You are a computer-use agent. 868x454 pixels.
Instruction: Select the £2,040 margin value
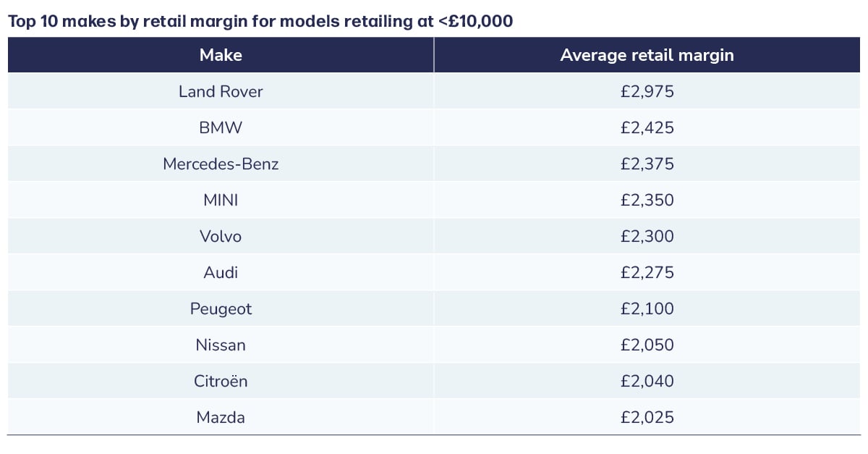(647, 381)
